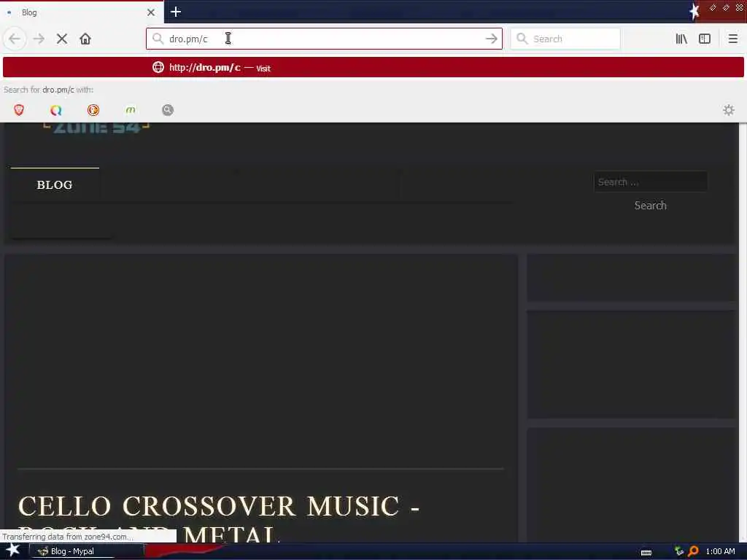Switch to Blog - Mypal taskbar item
Screen dimensions: 747x560
87,551
